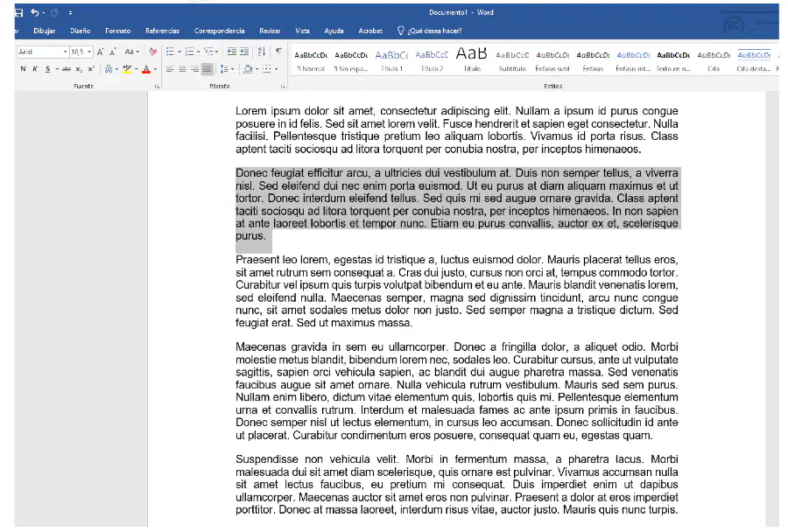Click the increase font size icon

pyautogui.click(x=100, y=52)
